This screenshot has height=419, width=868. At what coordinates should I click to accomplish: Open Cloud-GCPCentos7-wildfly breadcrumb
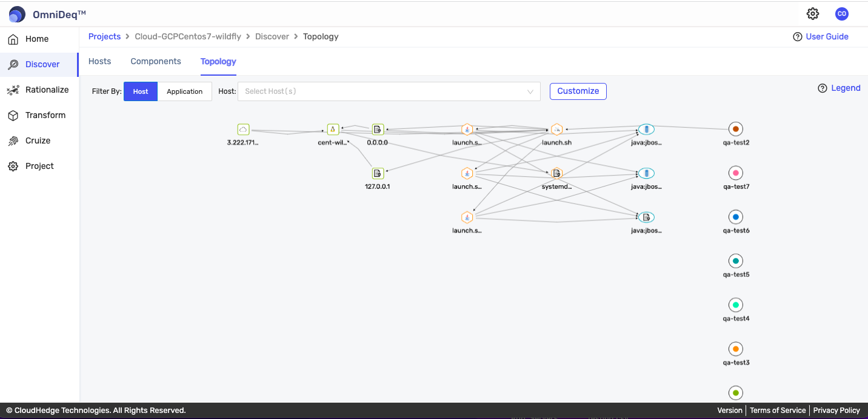tap(188, 37)
